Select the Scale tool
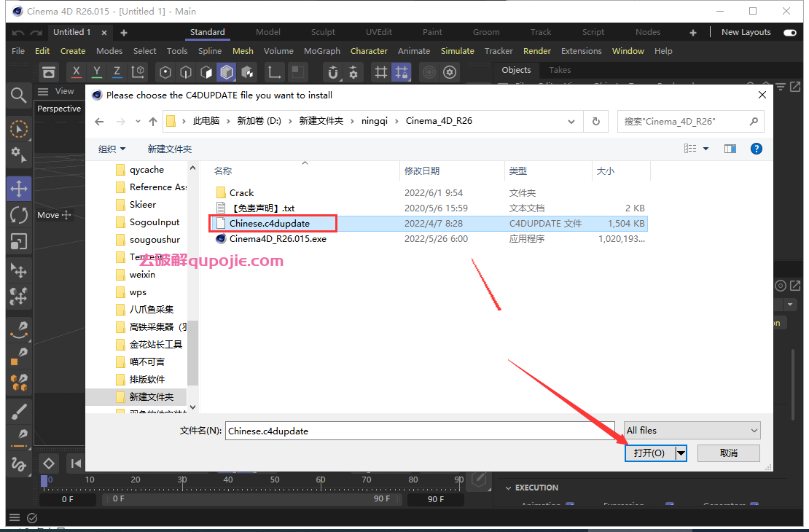This screenshot has width=809, height=532. pyautogui.click(x=19, y=241)
